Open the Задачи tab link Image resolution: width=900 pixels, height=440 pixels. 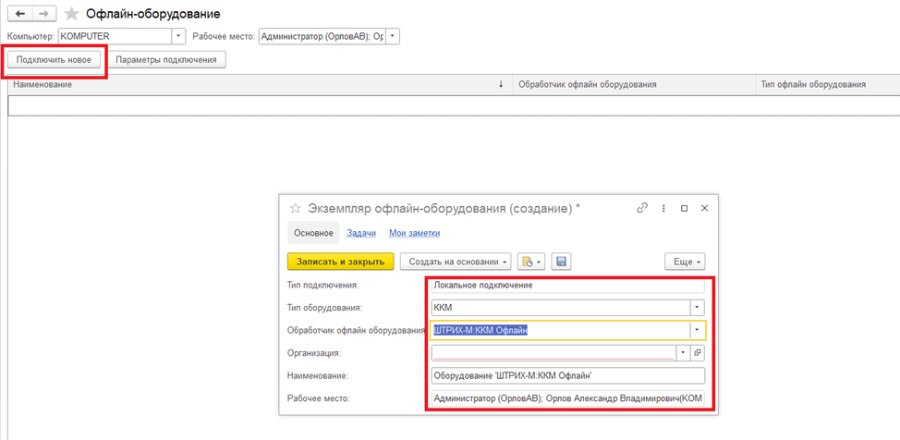(x=361, y=233)
